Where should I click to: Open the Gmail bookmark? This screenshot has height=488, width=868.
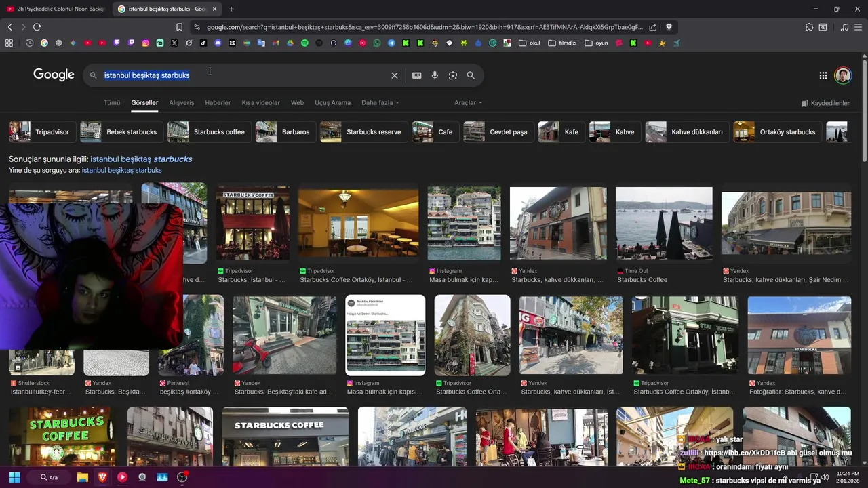click(x=275, y=43)
